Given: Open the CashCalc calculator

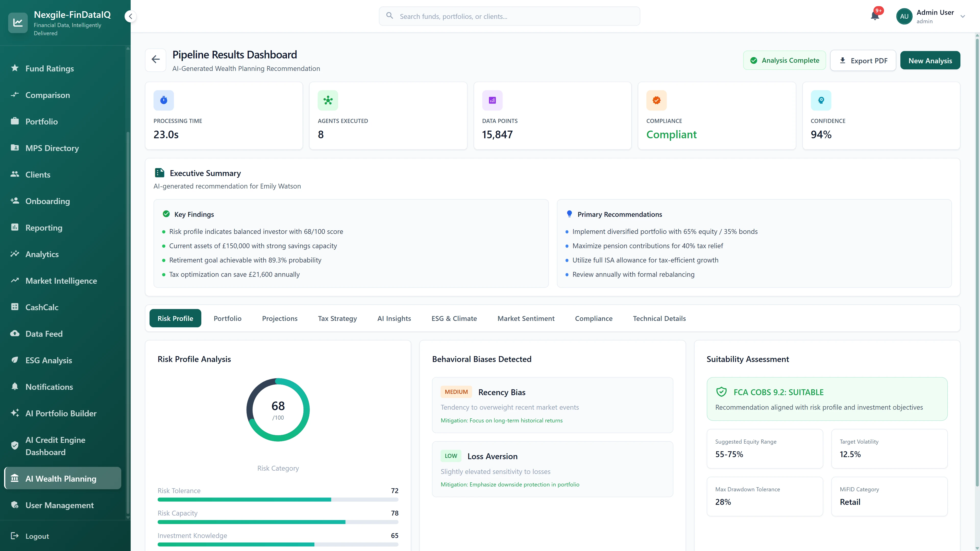Looking at the screenshot, I should tap(41, 307).
